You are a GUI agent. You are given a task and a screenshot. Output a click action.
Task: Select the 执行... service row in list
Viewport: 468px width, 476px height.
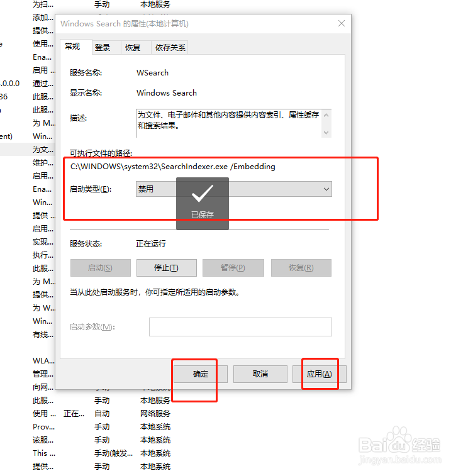[x=43, y=255]
